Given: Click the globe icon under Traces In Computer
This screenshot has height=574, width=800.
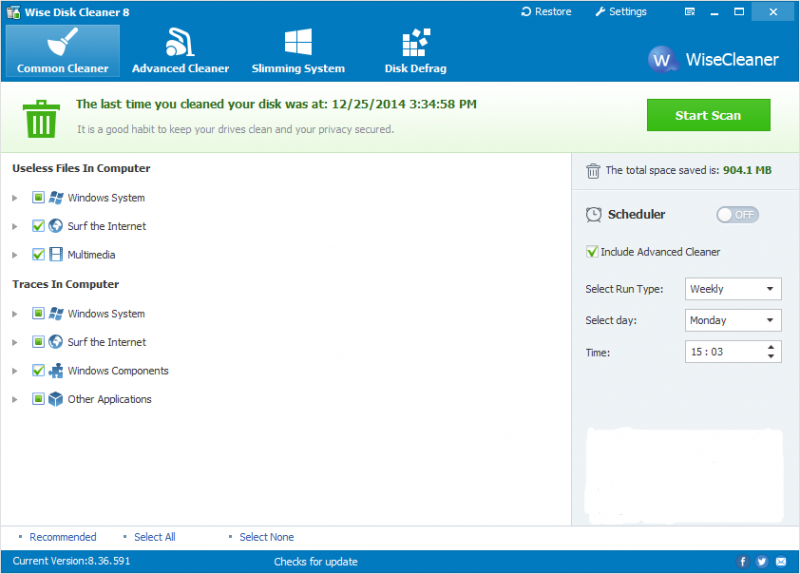Looking at the screenshot, I should (x=56, y=342).
